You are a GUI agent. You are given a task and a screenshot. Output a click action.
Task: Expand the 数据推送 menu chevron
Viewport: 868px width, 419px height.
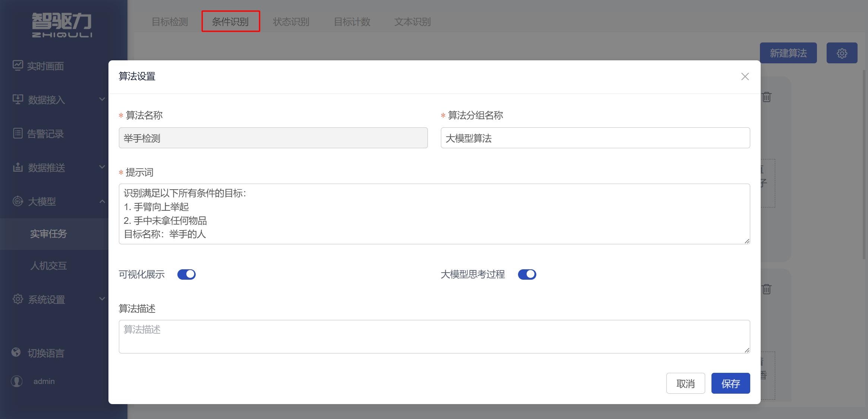[102, 167]
